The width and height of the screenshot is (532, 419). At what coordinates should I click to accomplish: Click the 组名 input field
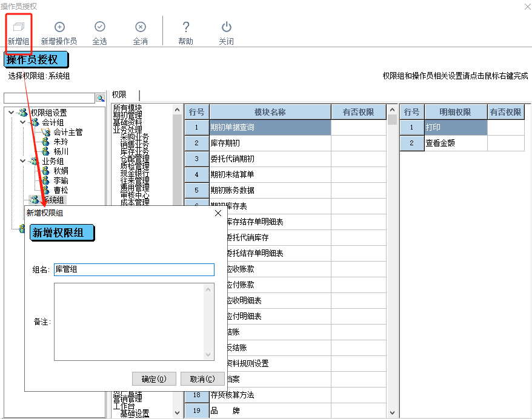[134, 269]
